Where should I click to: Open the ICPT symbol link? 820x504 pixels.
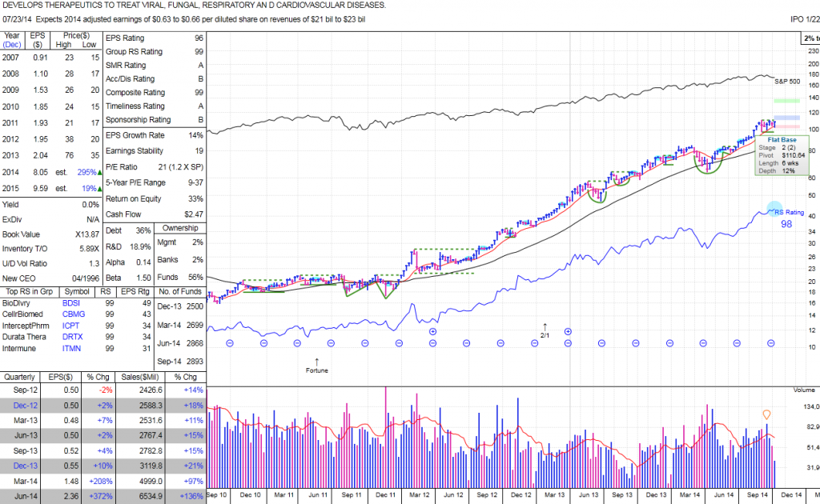pyautogui.click(x=71, y=326)
